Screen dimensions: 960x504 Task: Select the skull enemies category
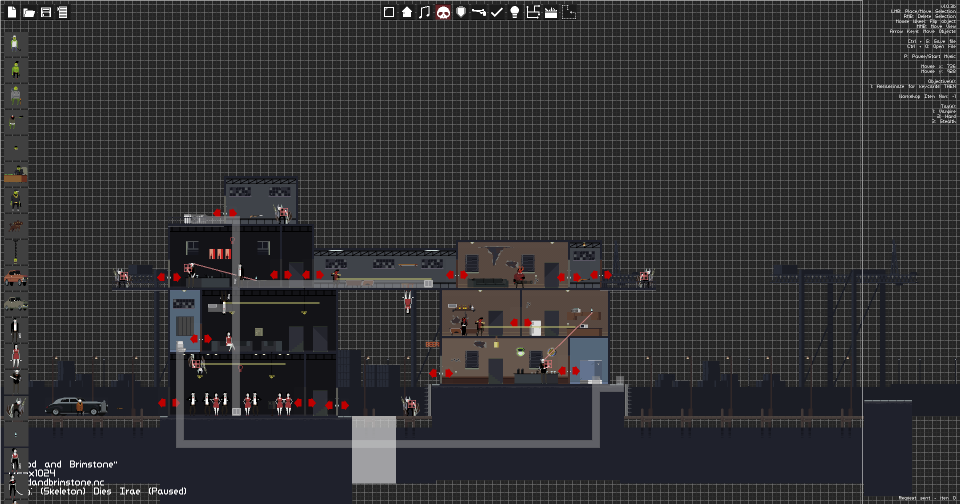click(443, 12)
